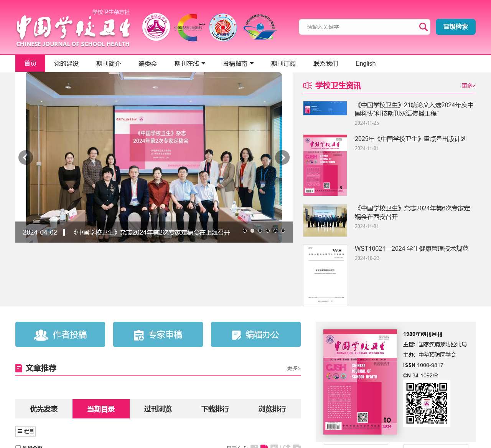
Task: Click the 2024-04-02 carousel date
Action: coord(40,232)
